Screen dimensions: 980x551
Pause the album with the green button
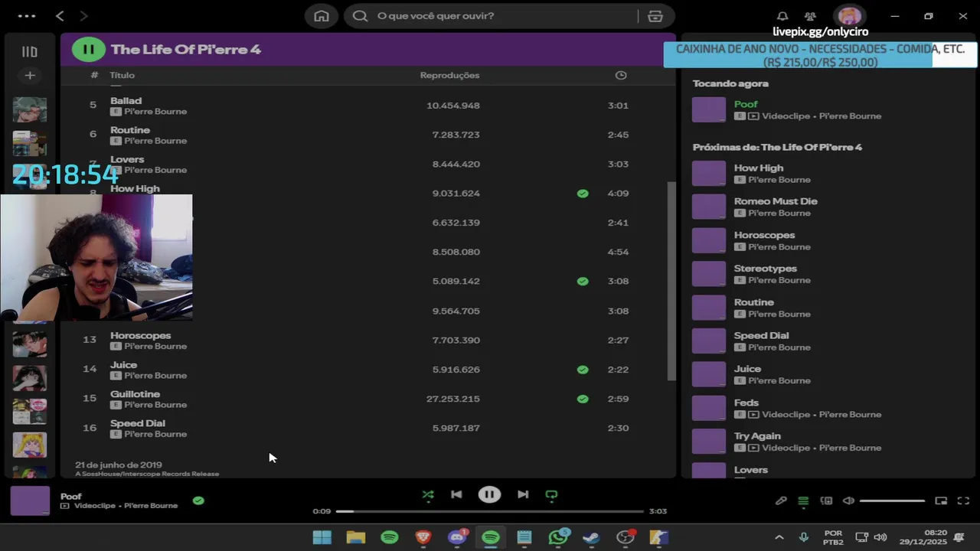[x=88, y=50]
